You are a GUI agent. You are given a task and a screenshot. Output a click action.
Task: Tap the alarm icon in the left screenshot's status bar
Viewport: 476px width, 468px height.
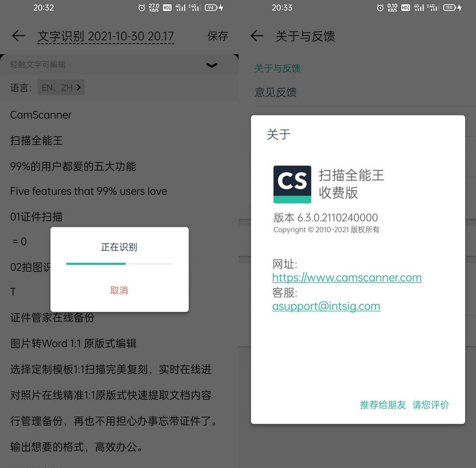142,7
